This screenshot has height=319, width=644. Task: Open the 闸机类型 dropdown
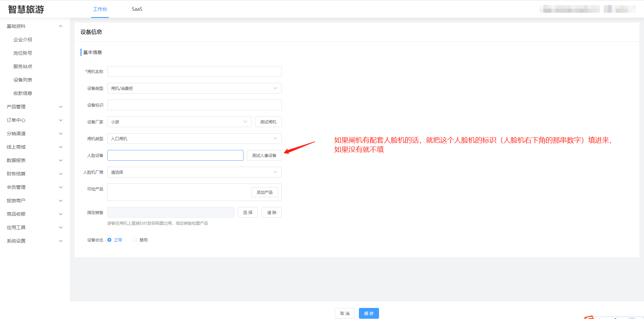pos(194,139)
